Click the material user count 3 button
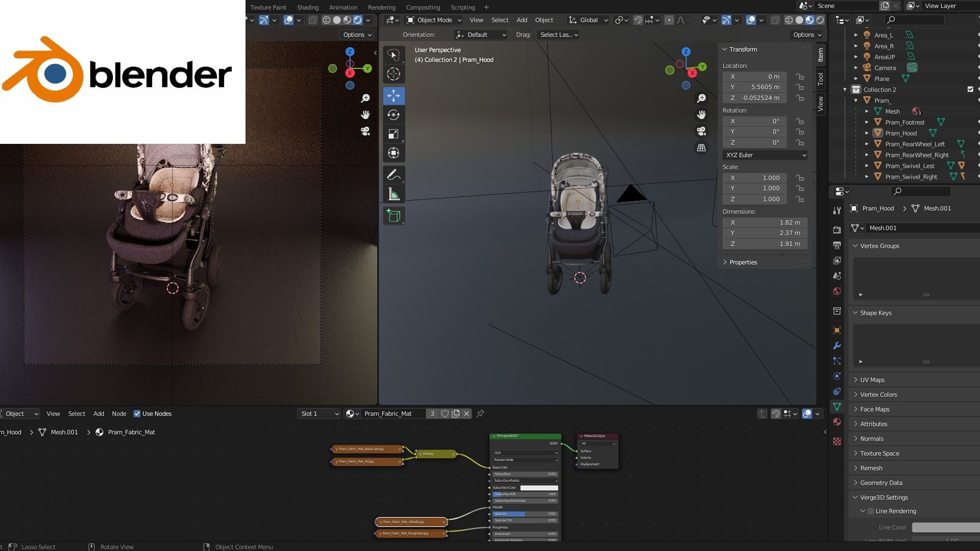 click(x=432, y=414)
